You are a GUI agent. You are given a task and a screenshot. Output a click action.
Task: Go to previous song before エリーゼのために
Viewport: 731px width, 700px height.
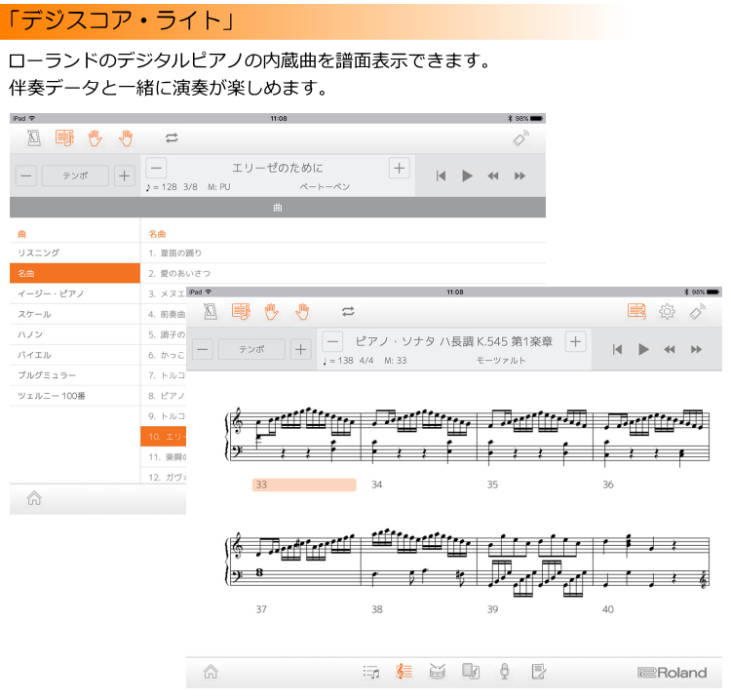[x=156, y=168]
